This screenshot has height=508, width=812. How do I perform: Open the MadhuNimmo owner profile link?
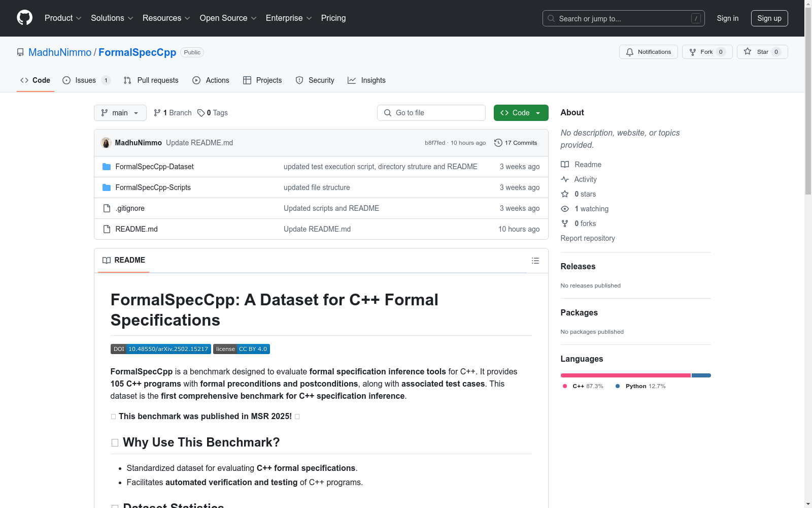click(x=60, y=52)
